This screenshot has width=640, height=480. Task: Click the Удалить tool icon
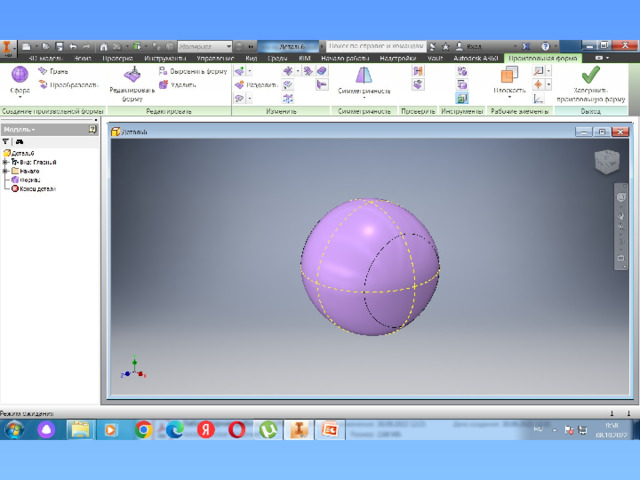pyautogui.click(x=163, y=85)
